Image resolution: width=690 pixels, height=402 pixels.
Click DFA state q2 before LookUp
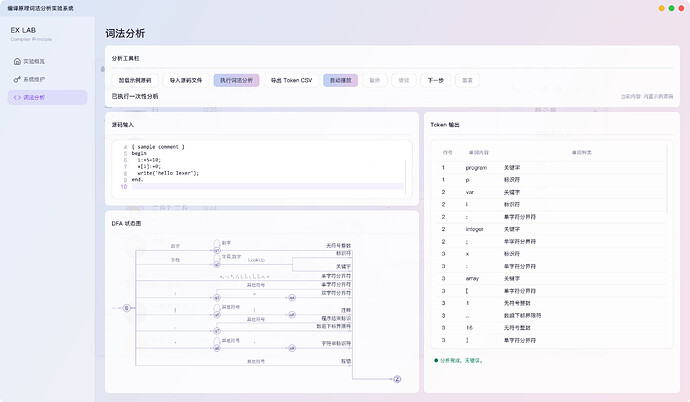point(217,264)
